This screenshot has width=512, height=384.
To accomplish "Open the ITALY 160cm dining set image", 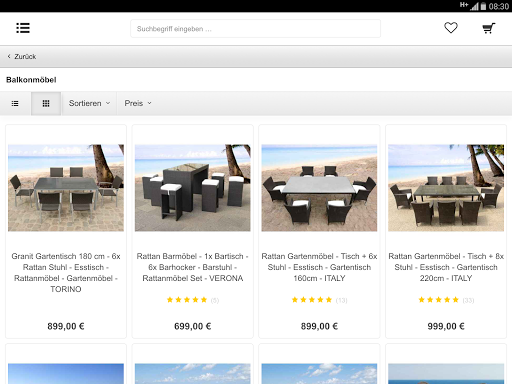I will (319, 188).
